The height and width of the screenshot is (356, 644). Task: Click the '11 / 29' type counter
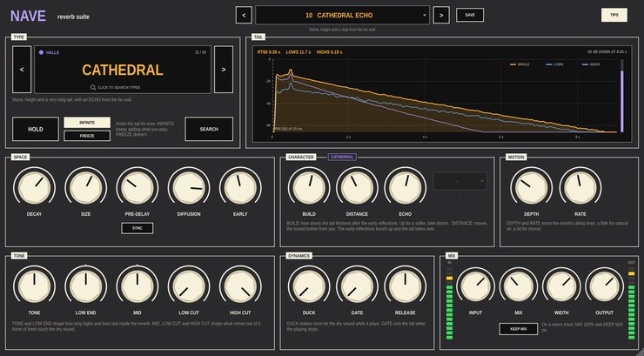tap(200, 52)
